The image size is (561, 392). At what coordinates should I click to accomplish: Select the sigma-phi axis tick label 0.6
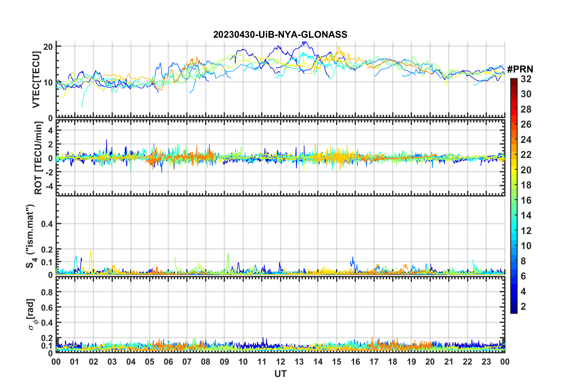coord(47,307)
